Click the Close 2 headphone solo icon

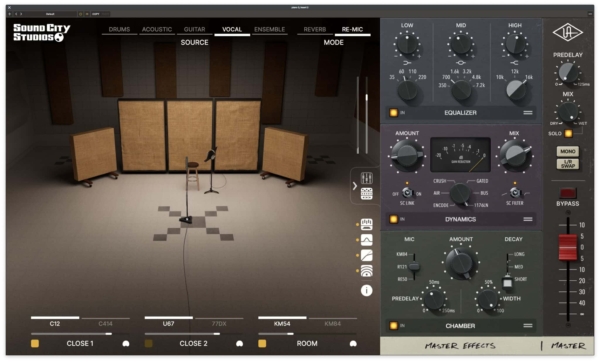coord(239,344)
